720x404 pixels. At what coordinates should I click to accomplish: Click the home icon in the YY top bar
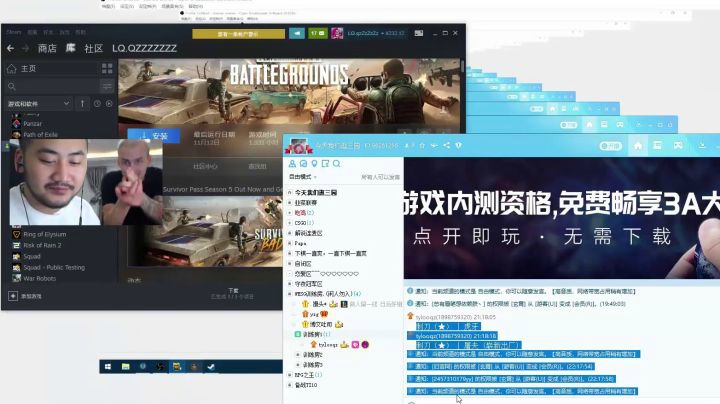(x=638, y=146)
